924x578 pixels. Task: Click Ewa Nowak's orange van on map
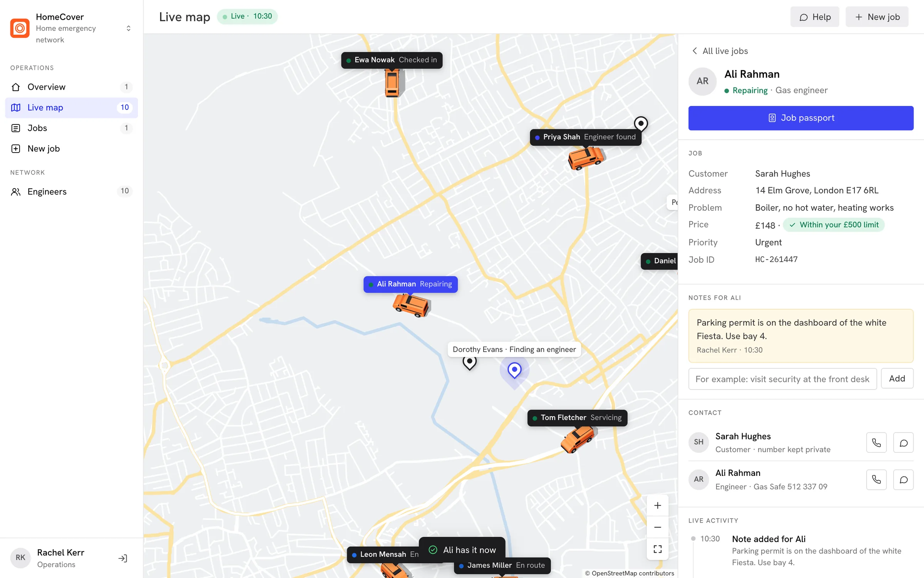[x=393, y=83]
